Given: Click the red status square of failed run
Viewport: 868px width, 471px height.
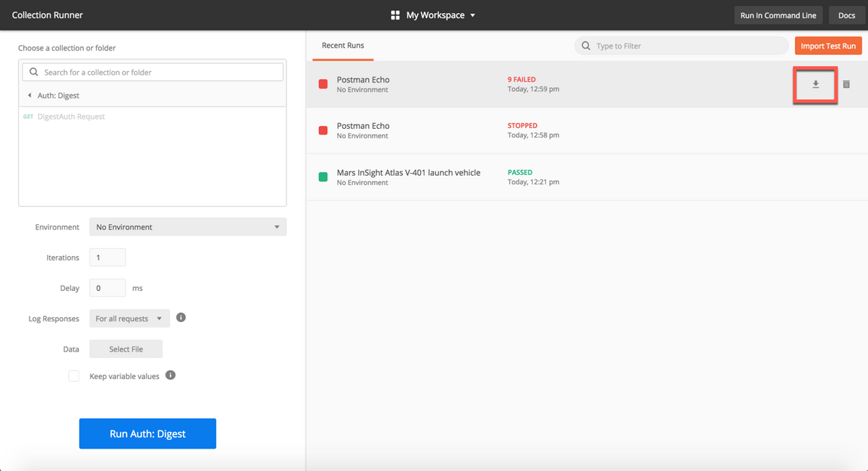Looking at the screenshot, I should tap(323, 85).
